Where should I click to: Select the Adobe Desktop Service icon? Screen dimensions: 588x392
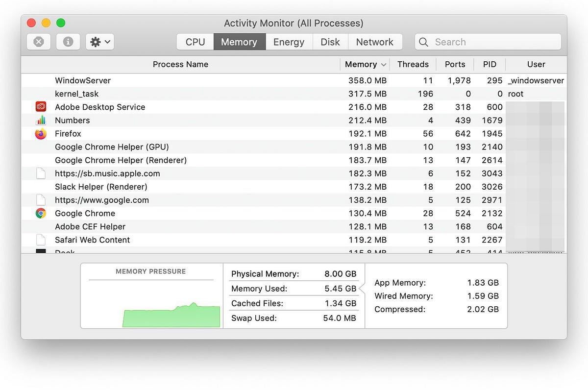point(41,107)
